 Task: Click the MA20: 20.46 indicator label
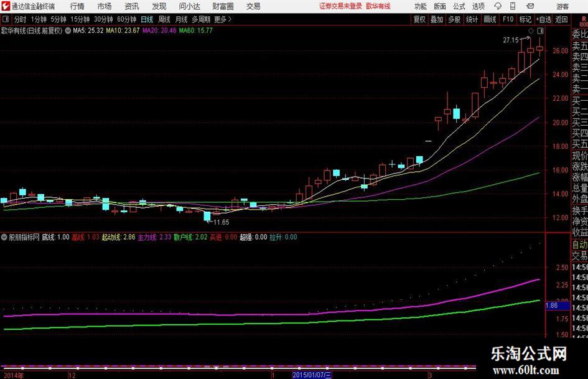159,30
